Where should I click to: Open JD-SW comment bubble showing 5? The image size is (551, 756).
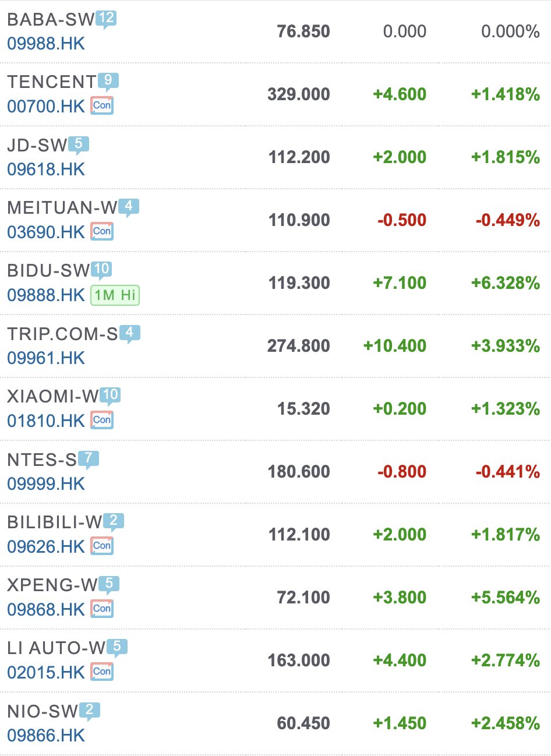79,143
